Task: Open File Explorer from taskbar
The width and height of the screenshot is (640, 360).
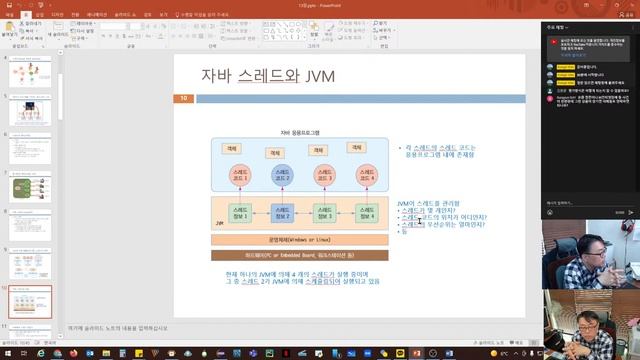Action: (106, 353)
